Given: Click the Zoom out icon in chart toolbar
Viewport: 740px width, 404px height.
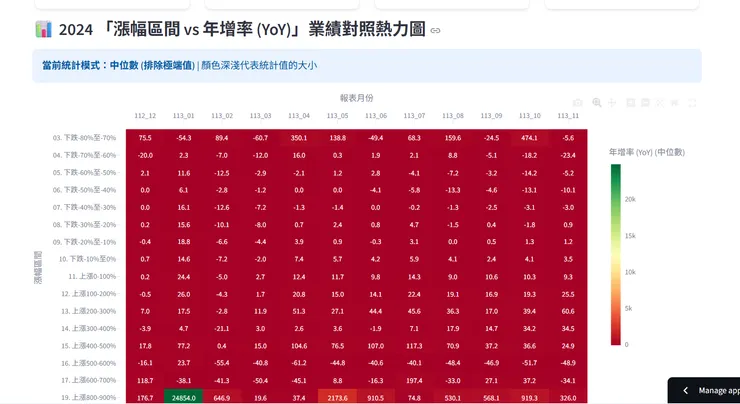Looking at the screenshot, I should [x=645, y=102].
